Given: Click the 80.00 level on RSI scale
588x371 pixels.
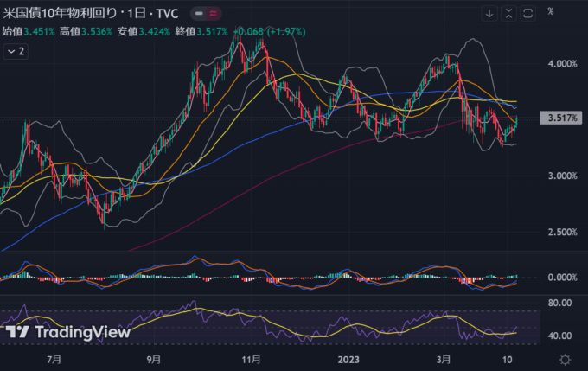Looking at the screenshot, I should (560, 304).
